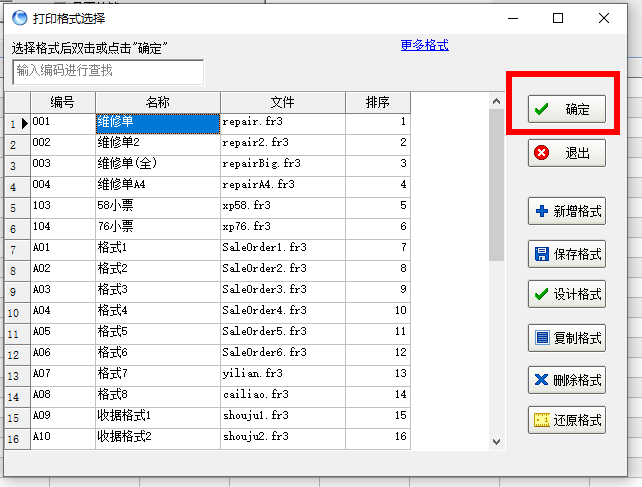Image resolution: width=642 pixels, height=487 pixels.
Task: Click the code cell 104
Action: pyautogui.click(x=63, y=229)
